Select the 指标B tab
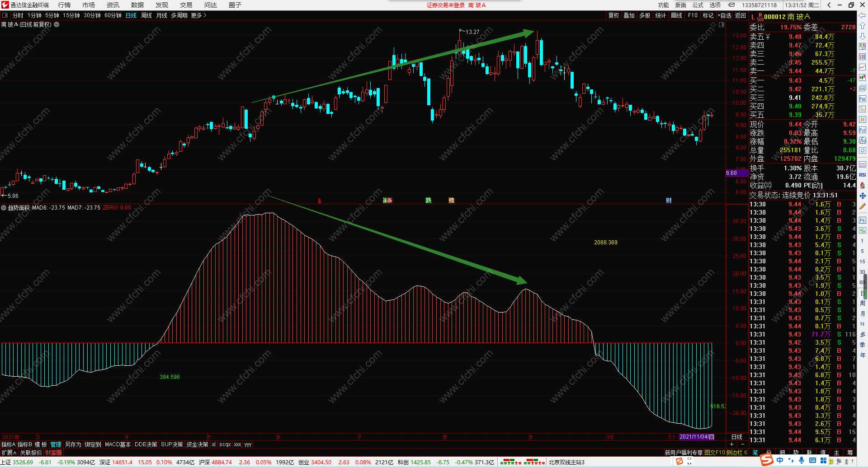Viewport: 868px width, 467px height. point(25,444)
